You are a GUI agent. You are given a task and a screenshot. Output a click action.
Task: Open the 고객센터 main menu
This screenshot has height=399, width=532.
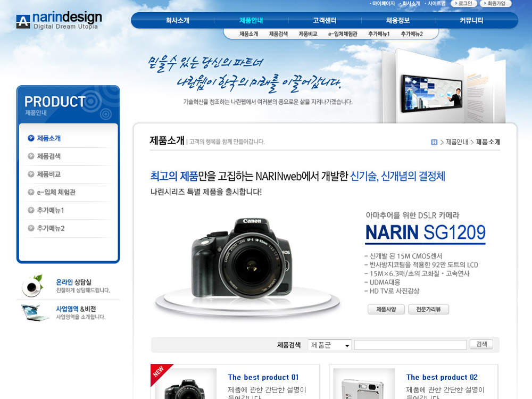click(x=325, y=21)
